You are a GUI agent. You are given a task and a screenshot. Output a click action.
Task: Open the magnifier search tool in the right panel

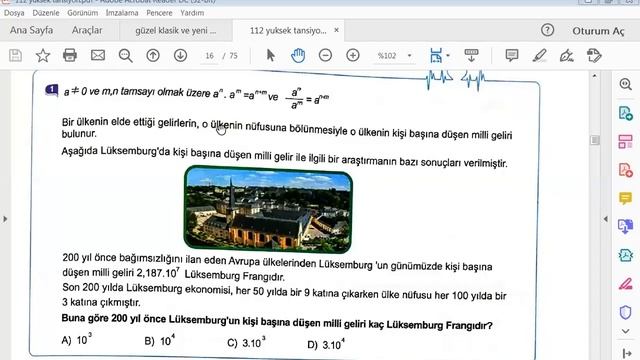coord(625,84)
